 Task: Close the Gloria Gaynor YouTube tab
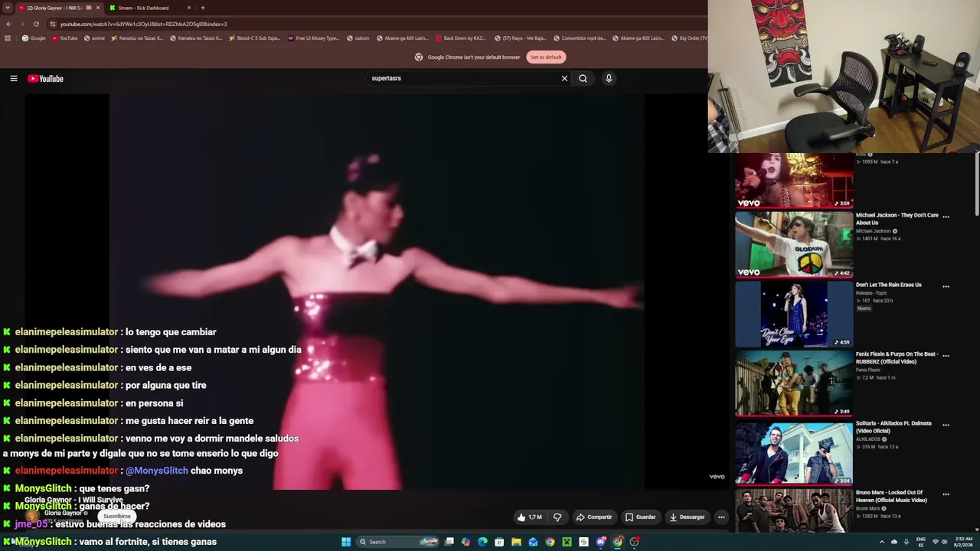point(98,8)
